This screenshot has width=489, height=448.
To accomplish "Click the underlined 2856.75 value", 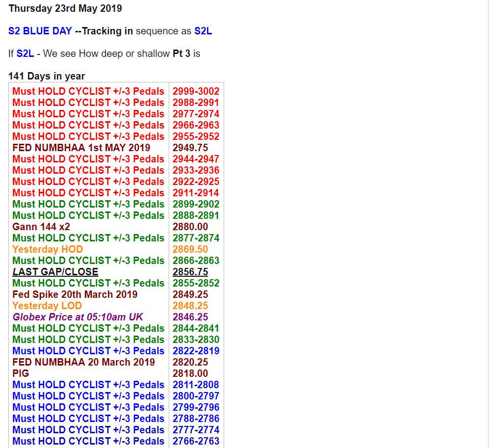I will pos(190,272).
